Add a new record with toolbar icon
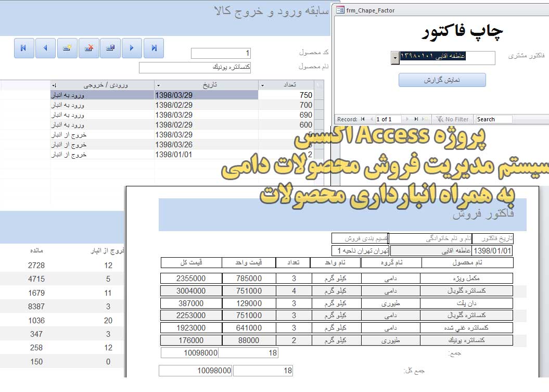This screenshot has height=392, width=549. (67, 48)
